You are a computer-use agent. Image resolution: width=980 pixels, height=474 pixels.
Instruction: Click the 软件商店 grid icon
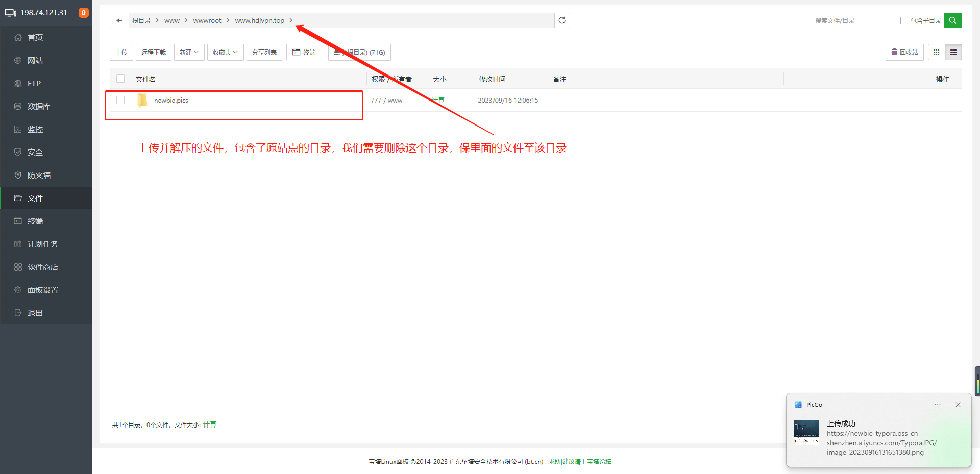(18, 267)
